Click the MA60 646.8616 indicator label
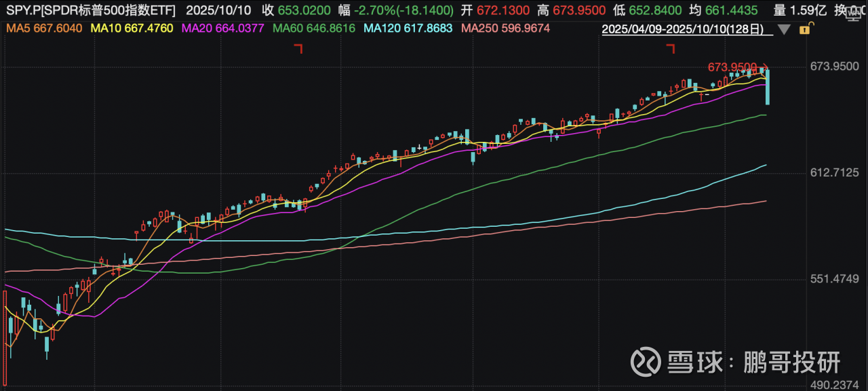 click(x=314, y=29)
